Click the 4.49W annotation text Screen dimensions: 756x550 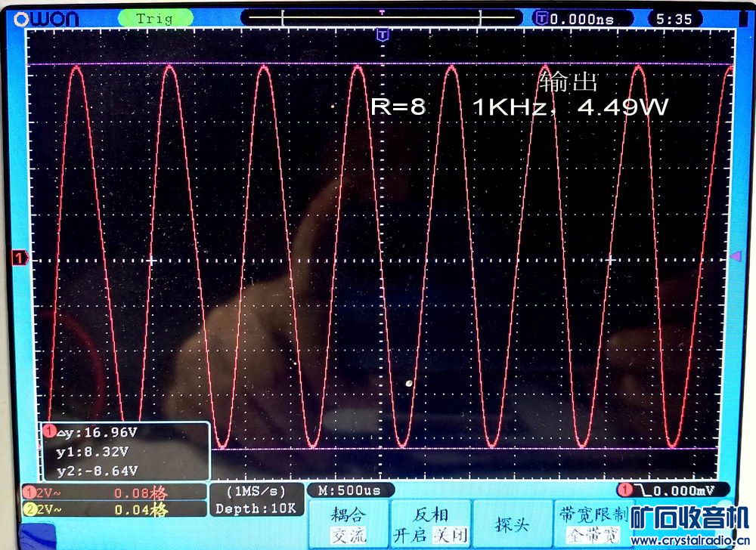click(623, 107)
